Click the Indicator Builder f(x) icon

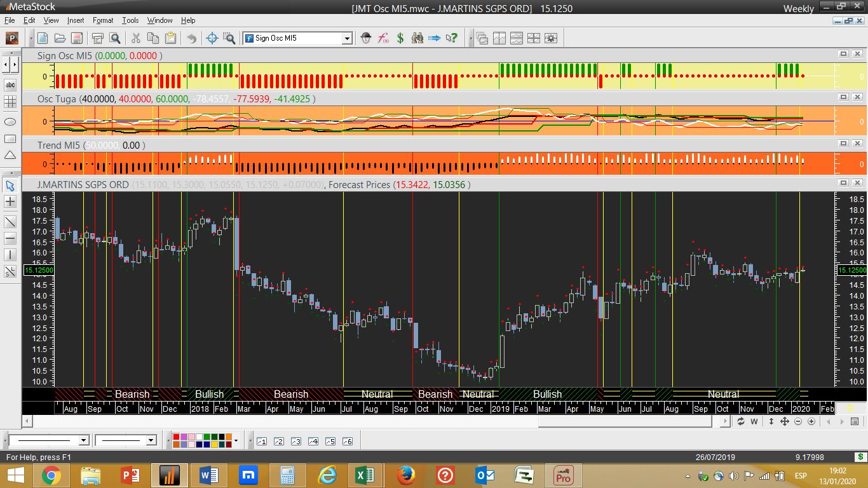point(383,38)
